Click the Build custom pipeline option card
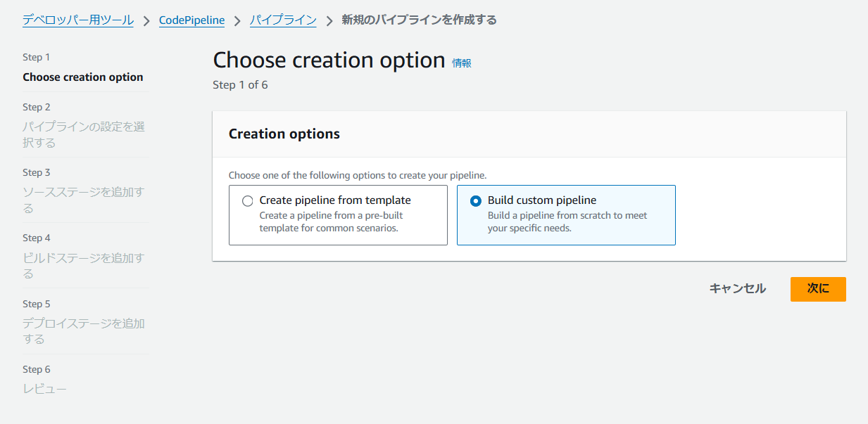This screenshot has width=868, height=424. pyautogui.click(x=566, y=214)
